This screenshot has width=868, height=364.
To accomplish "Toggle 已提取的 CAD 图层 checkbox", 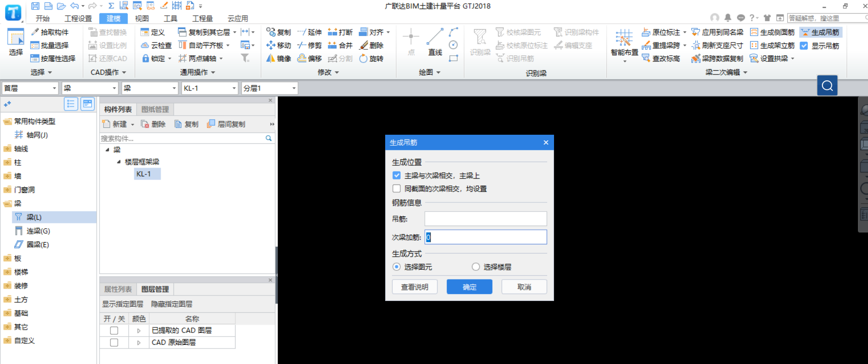I will click(114, 330).
